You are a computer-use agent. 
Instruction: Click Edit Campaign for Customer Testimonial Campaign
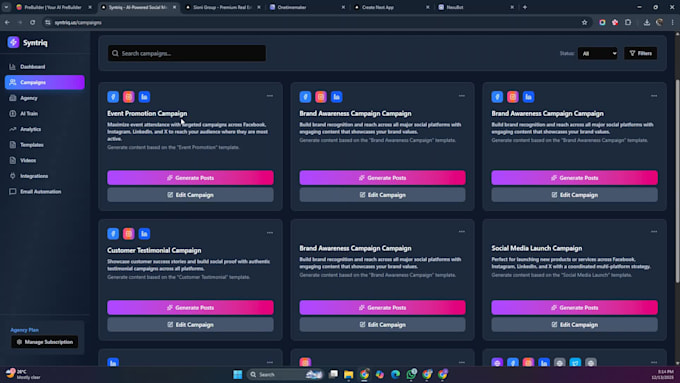click(190, 324)
